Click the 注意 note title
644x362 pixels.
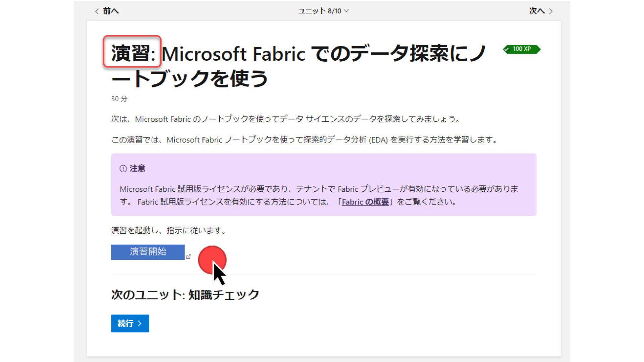pyautogui.click(x=138, y=168)
